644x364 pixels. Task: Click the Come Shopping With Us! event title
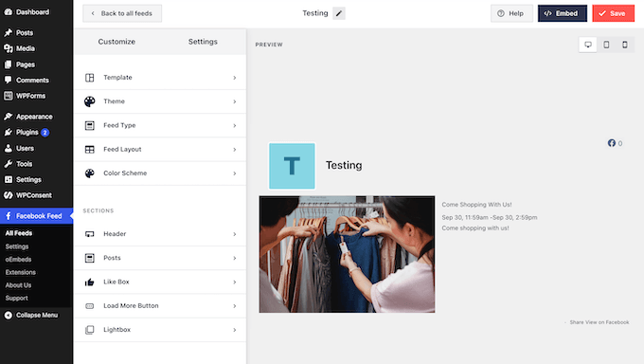coord(476,205)
